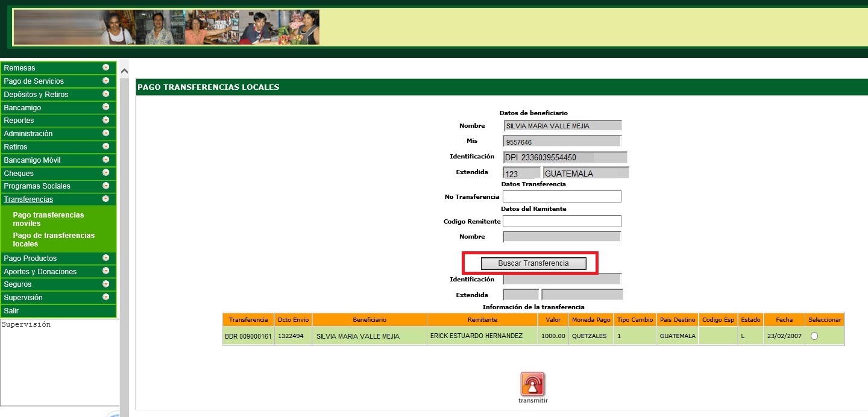868x417 pixels.
Task: Select the BDR 009000161 transfer radio button
Action: pyautogui.click(x=814, y=336)
